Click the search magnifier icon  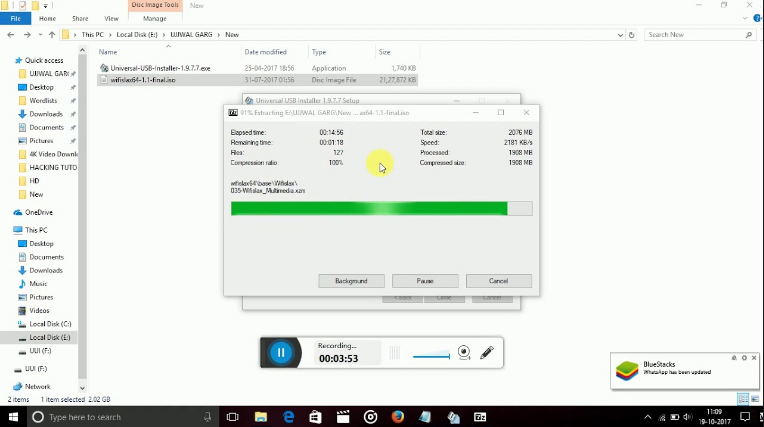pos(749,35)
